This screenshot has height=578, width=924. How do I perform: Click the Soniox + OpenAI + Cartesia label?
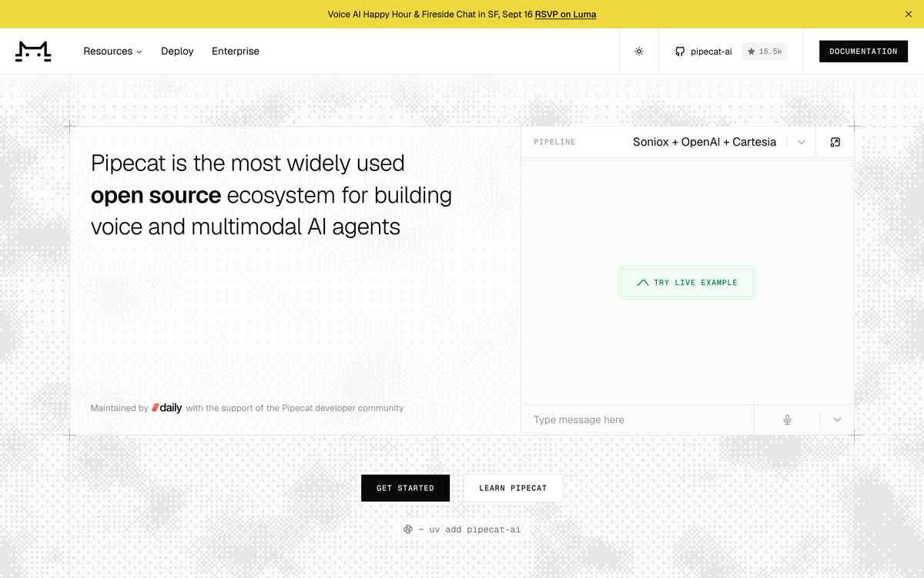(705, 142)
